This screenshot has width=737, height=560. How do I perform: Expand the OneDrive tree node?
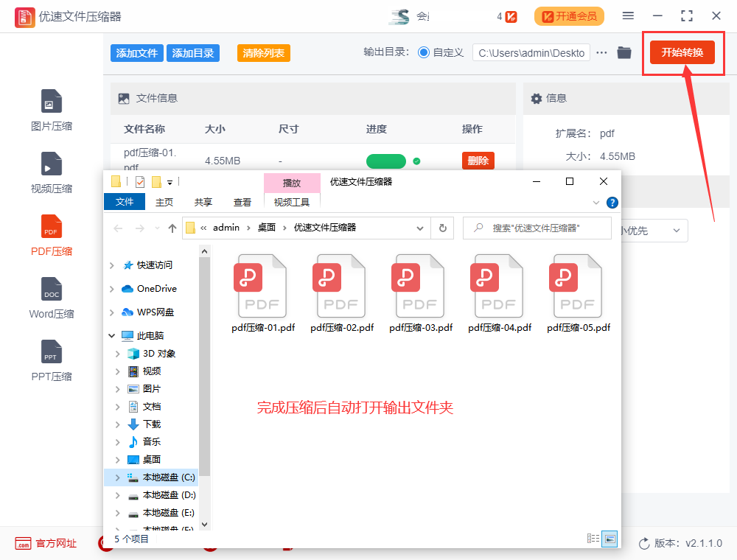point(112,289)
